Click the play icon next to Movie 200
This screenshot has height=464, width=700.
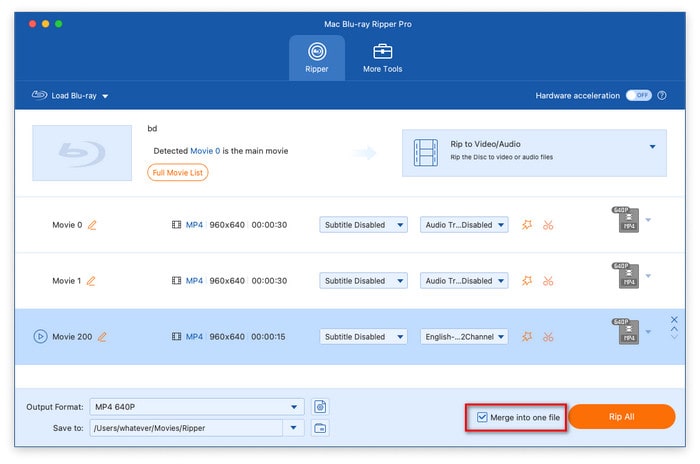tap(40, 337)
